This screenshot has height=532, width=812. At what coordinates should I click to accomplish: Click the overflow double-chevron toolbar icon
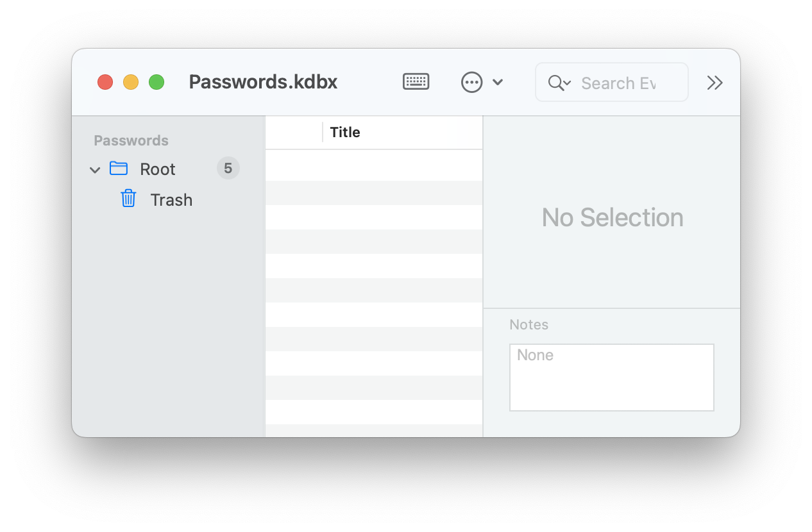[x=715, y=82]
